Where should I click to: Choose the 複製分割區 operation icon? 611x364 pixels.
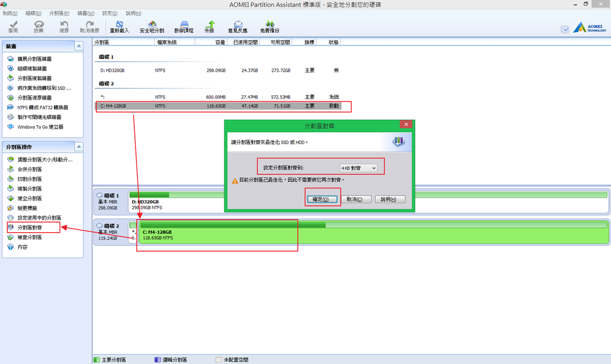11,189
